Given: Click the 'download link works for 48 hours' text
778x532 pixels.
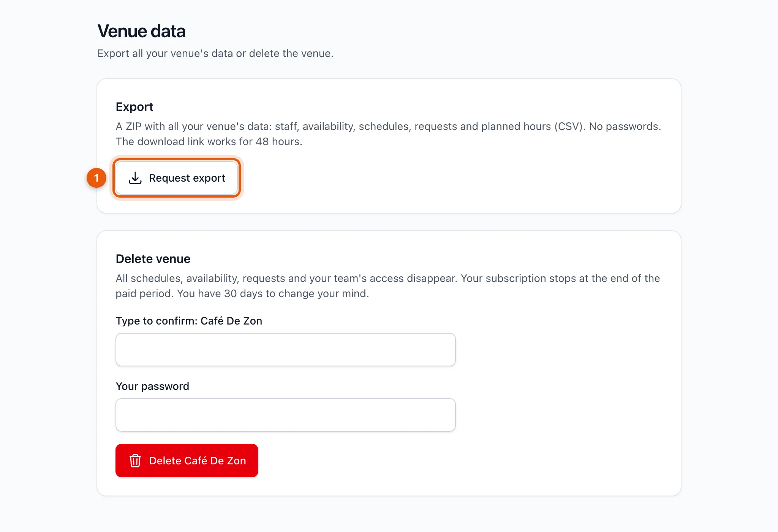Looking at the screenshot, I should [220, 142].
